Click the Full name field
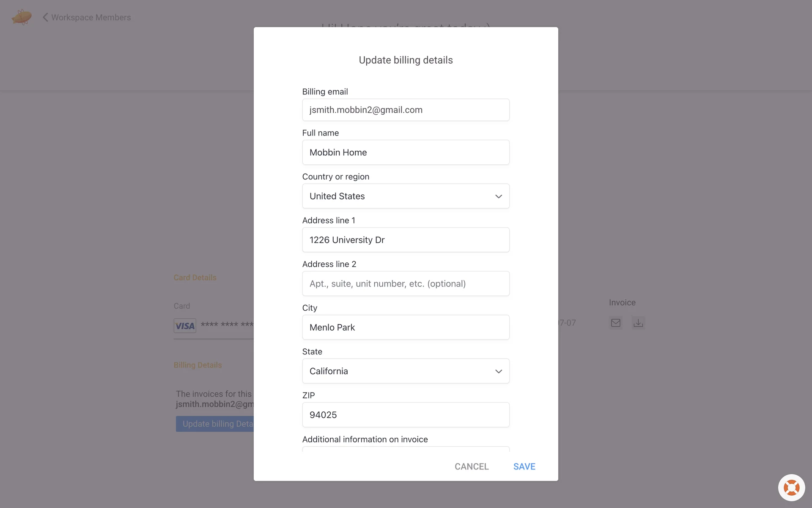812x508 pixels. pyautogui.click(x=405, y=152)
